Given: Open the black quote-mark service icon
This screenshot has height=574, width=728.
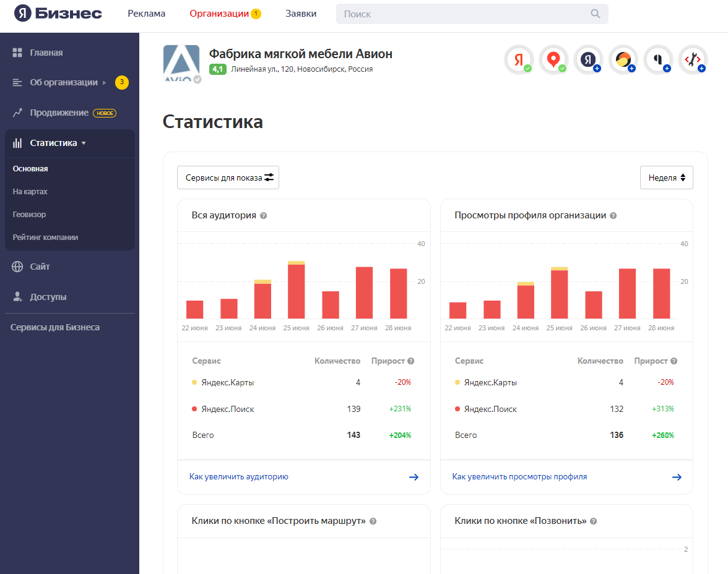Looking at the screenshot, I should click(x=658, y=59).
